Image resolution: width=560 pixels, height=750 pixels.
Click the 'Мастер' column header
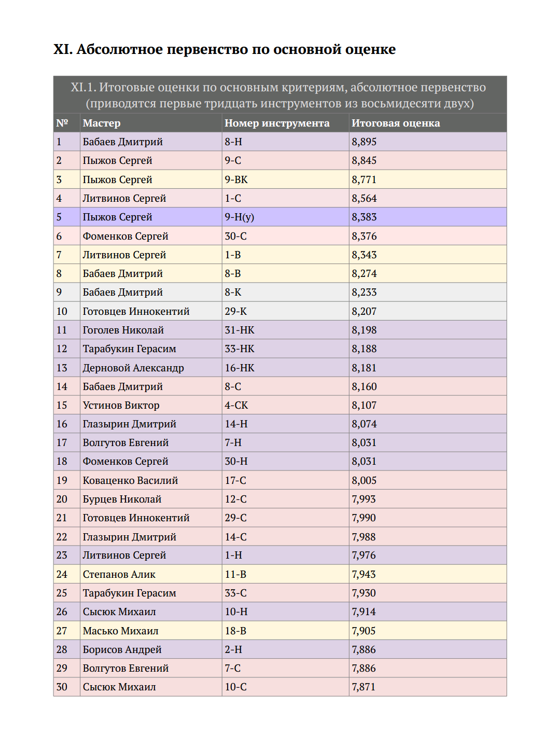coord(151,123)
